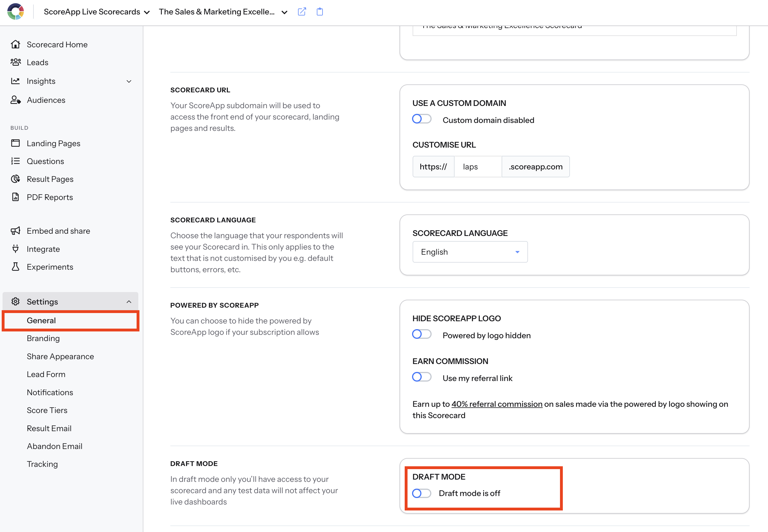Click the '.scoreapp.com' URL suffix
Screen dimensions: 768x532
point(536,167)
